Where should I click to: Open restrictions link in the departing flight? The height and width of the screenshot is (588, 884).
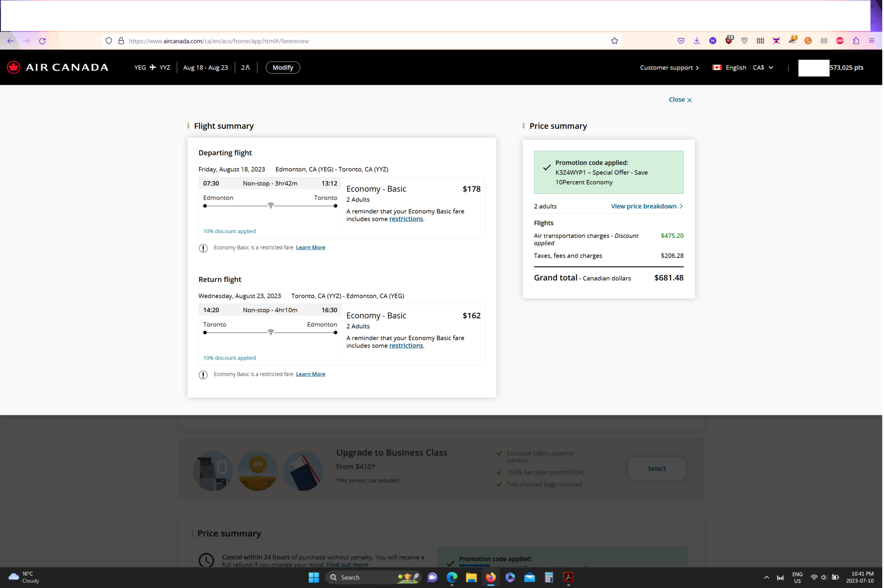(406, 219)
